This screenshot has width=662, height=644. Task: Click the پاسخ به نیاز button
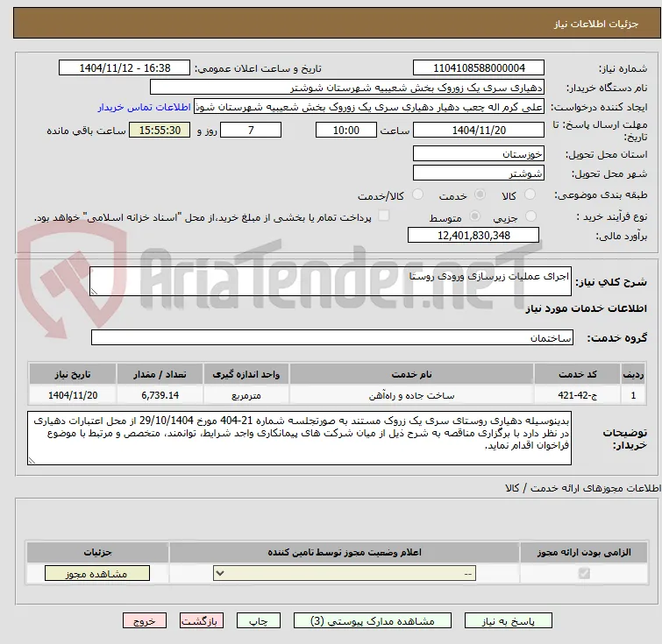click(509, 621)
